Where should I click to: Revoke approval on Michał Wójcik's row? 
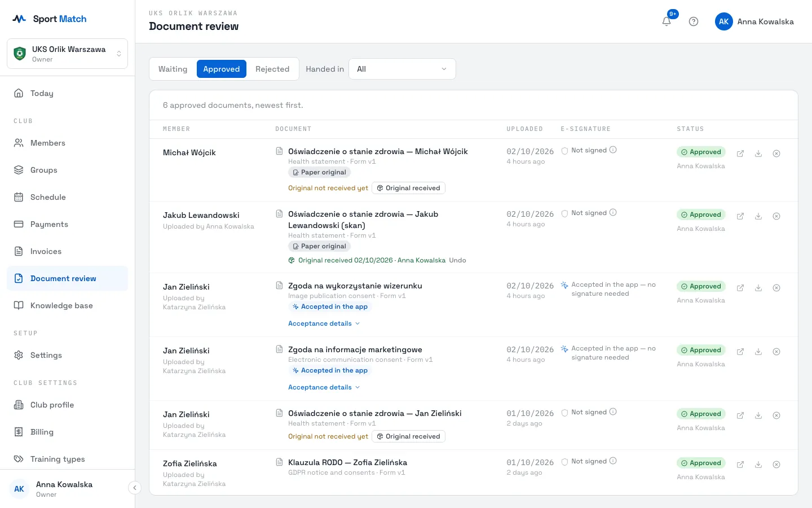point(776,154)
